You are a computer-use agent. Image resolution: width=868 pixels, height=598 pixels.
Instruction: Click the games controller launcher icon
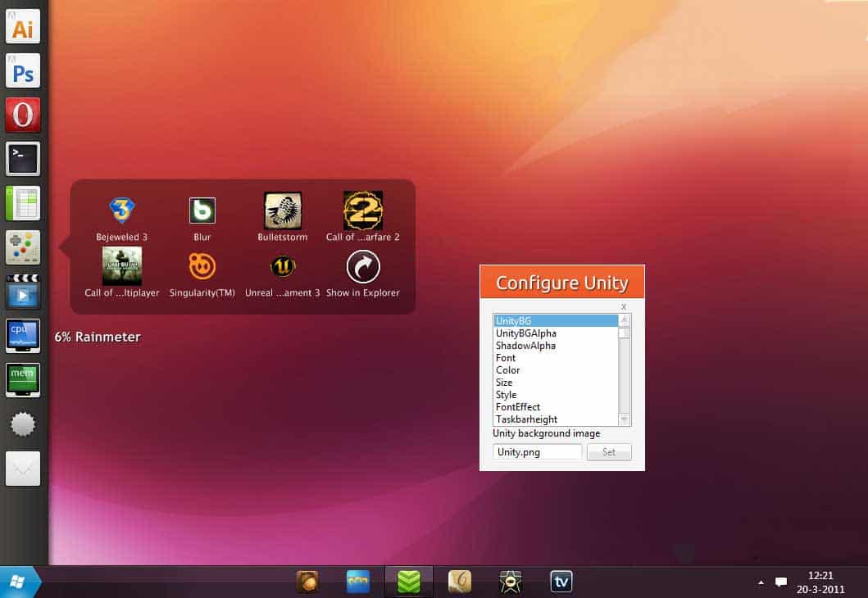pyautogui.click(x=23, y=247)
